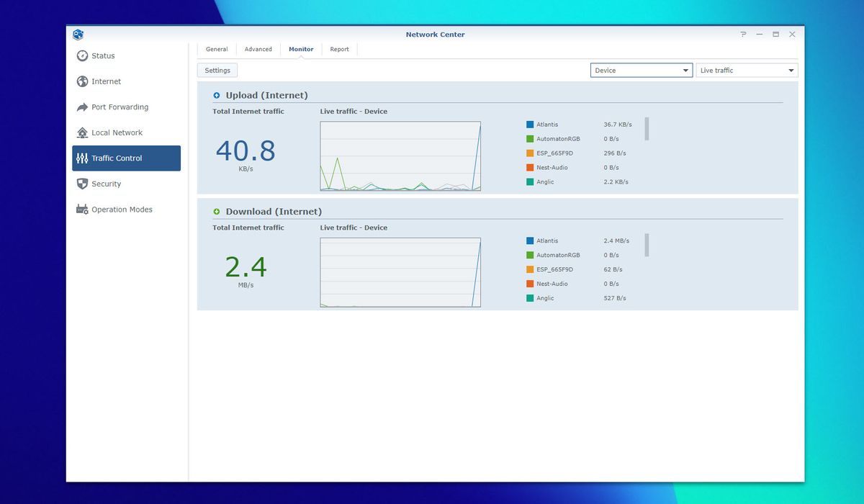
Task: Maximize the Network Center window
Action: (x=776, y=35)
